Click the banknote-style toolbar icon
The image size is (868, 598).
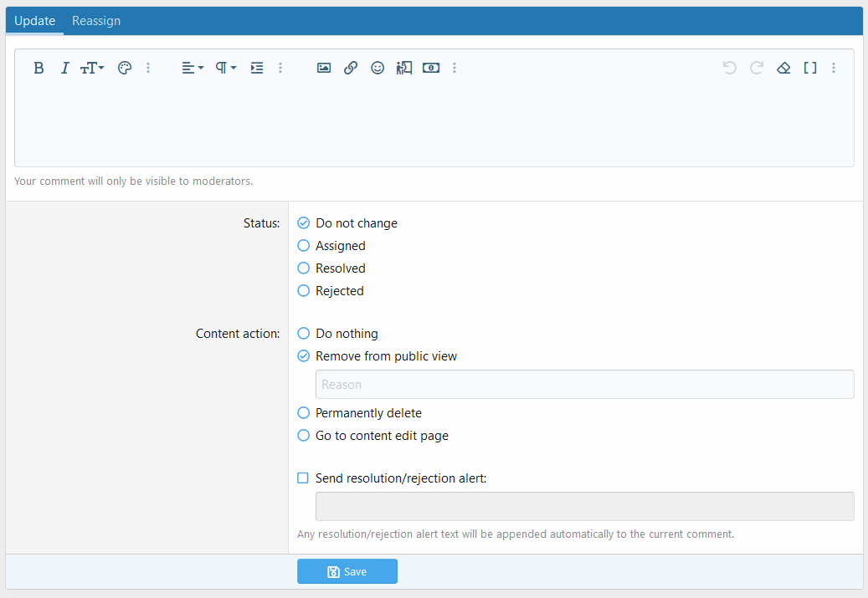(431, 68)
